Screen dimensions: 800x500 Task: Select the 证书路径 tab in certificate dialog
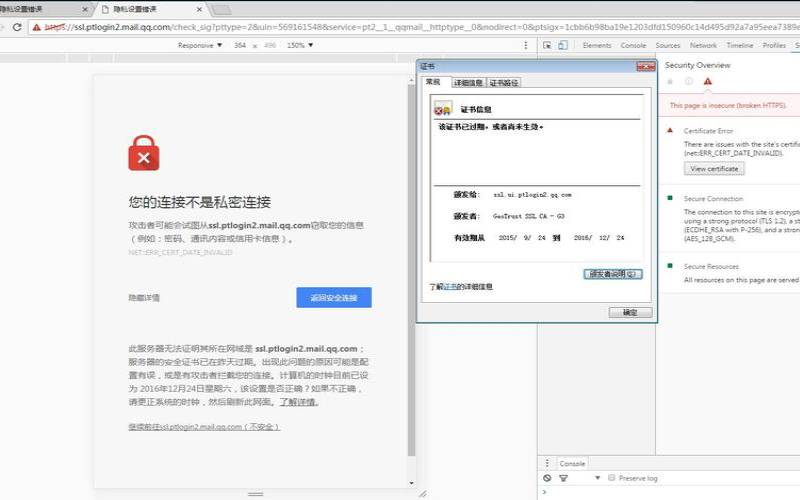pyautogui.click(x=504, y=83)
